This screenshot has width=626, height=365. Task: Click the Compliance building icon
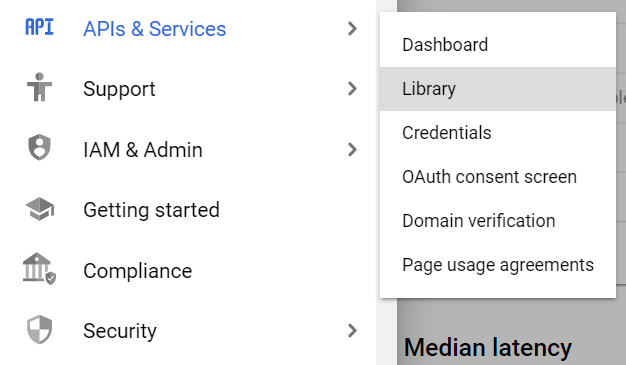[39, 268]
